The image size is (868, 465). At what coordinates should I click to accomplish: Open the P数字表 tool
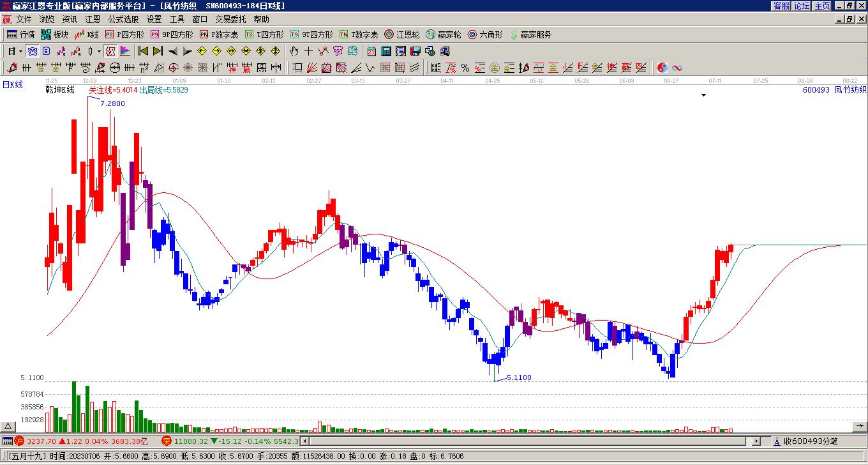point(219,34)
